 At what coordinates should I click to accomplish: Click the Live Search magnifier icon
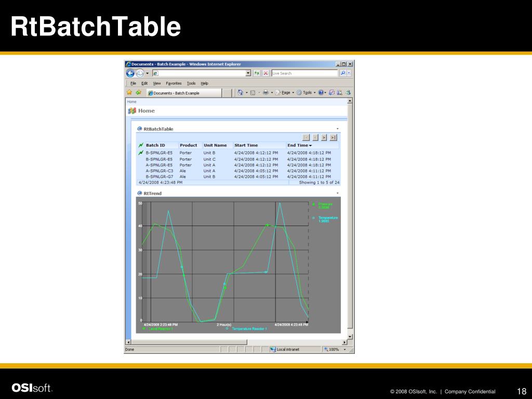point(343,73)
